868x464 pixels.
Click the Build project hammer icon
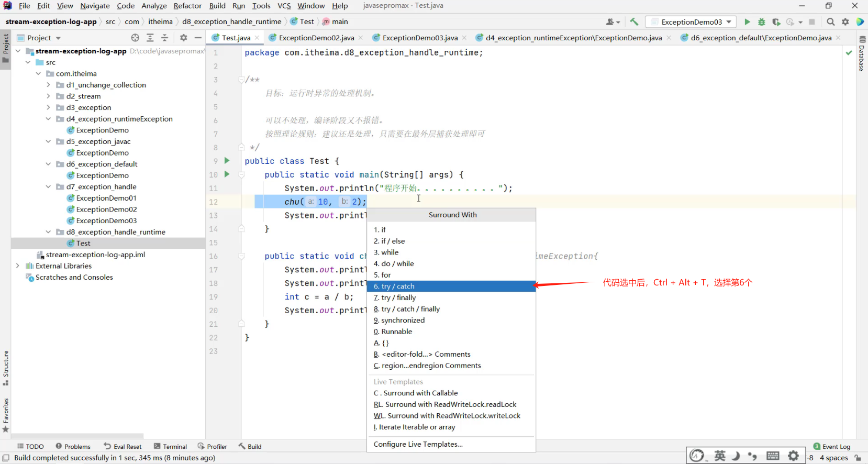coord(634,22)
